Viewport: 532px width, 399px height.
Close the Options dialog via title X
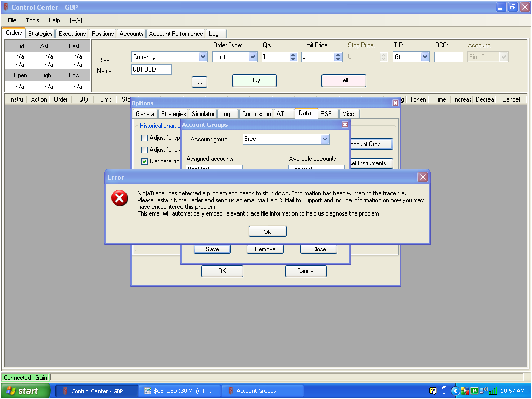coord(395,103)
